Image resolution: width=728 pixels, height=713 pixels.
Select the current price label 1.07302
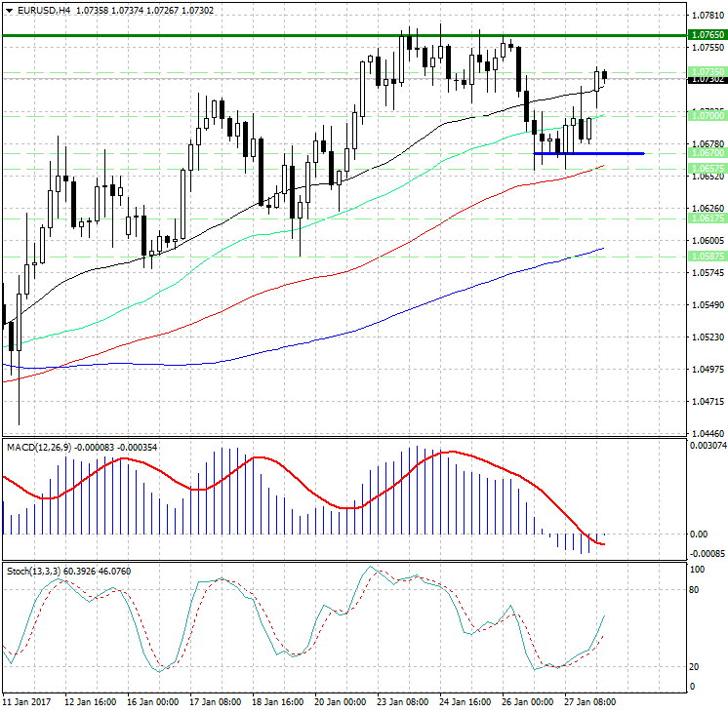[x=707, y=80]
